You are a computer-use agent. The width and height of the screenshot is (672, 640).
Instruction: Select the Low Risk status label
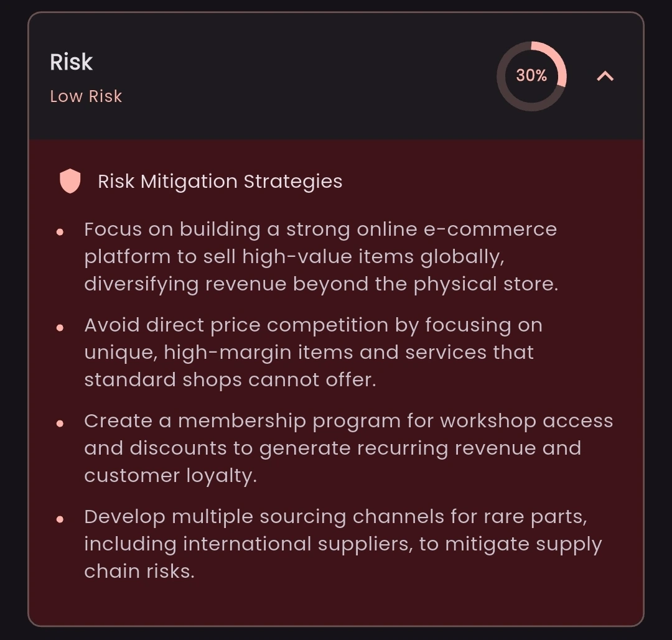pyautogui.click(x=86, y=96)
